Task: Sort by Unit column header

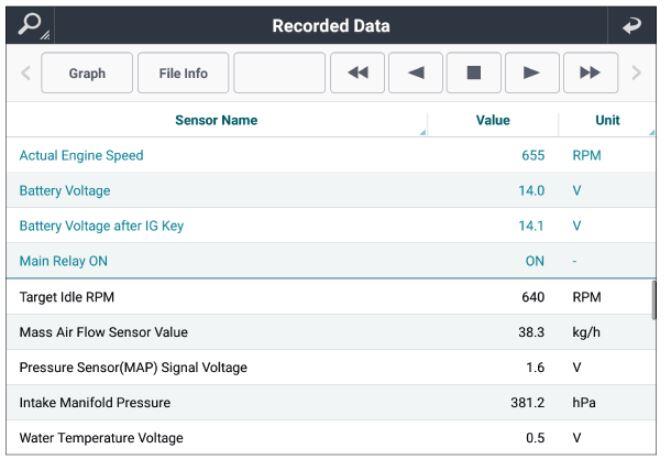Action: 607,121
